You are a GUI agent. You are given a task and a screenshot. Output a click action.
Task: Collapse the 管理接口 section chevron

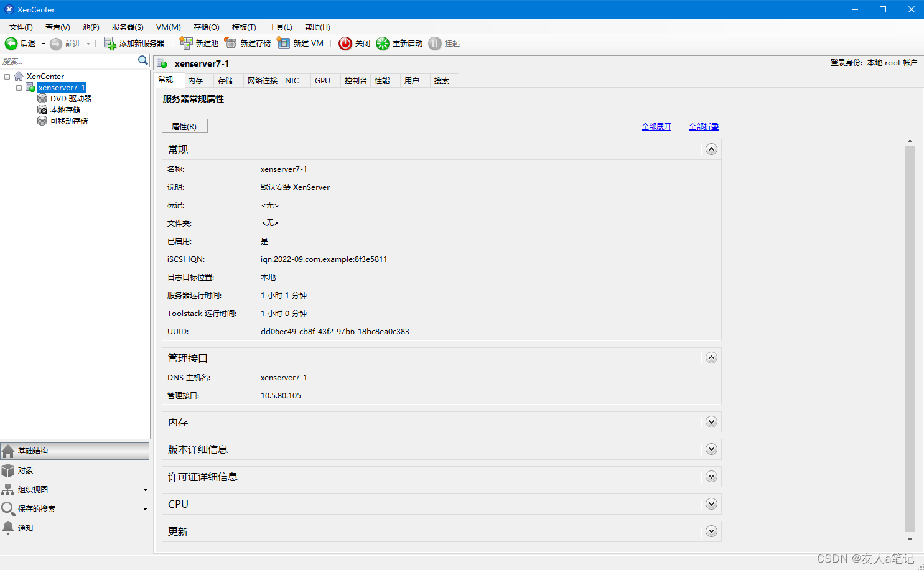point(712,358)
